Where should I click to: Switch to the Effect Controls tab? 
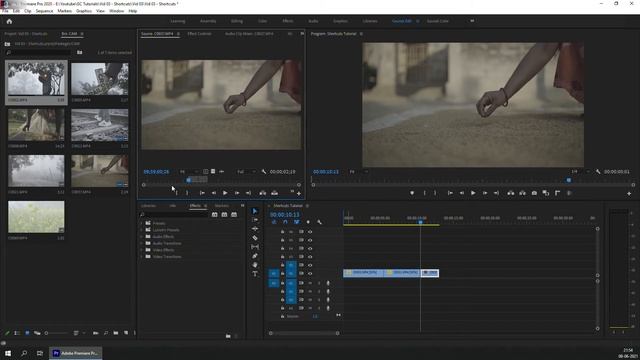(199, 34)
